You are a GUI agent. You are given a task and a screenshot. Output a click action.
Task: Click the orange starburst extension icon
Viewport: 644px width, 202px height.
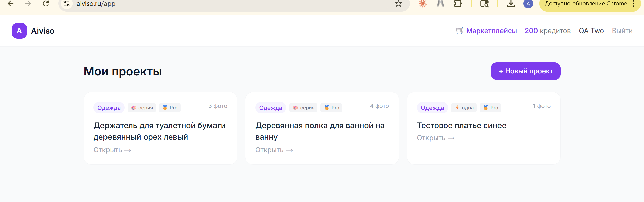423,4
